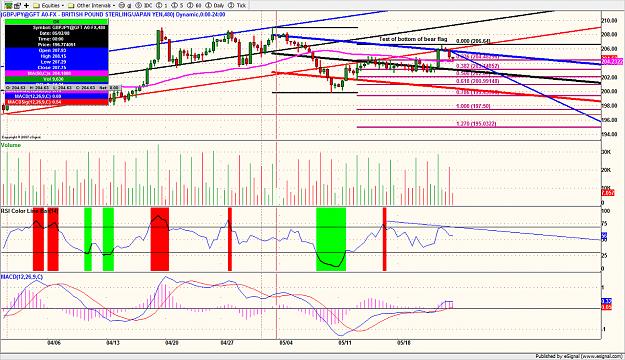Click the 0.000 (206.64) Fibonacci level label

(x=473, y=41)
